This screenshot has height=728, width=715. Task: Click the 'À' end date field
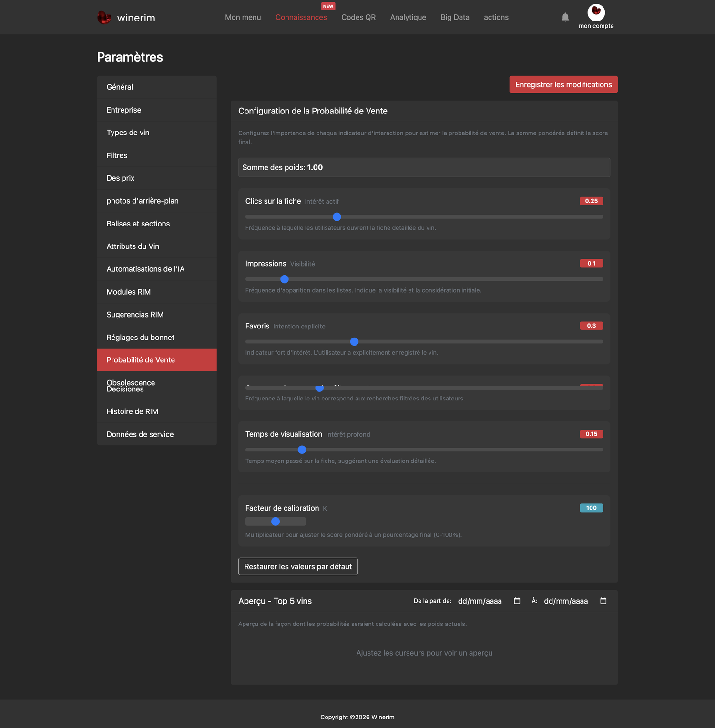click(x=575, y=601)
